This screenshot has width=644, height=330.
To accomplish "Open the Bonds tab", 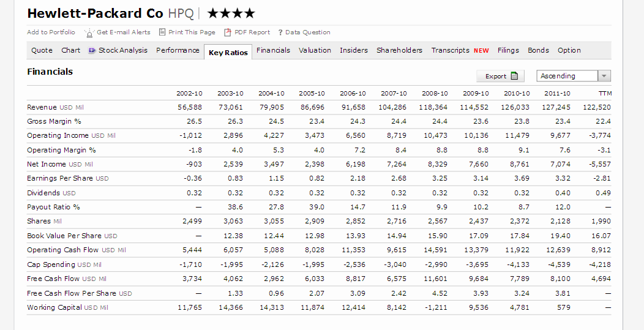I will tap(538, 50).
